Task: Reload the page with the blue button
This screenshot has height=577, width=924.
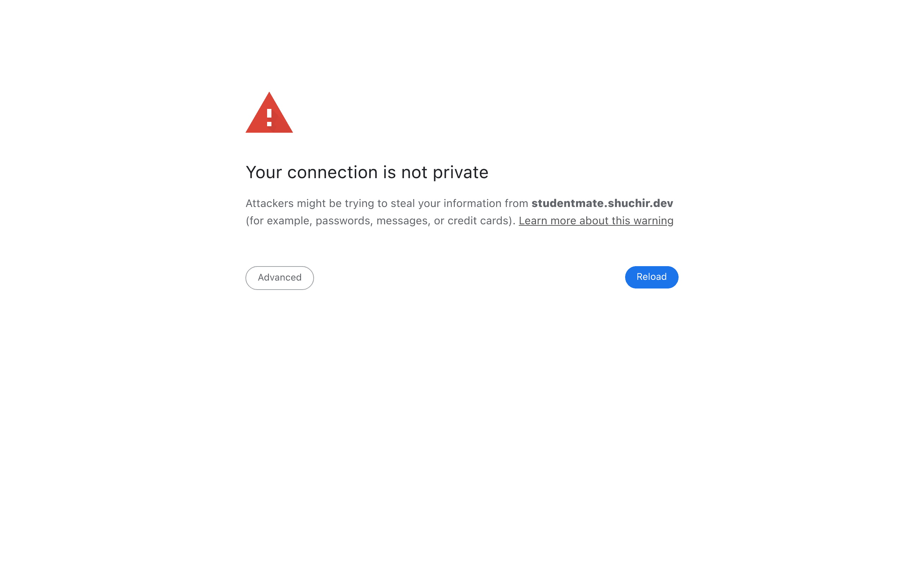Action: point(651,277)
